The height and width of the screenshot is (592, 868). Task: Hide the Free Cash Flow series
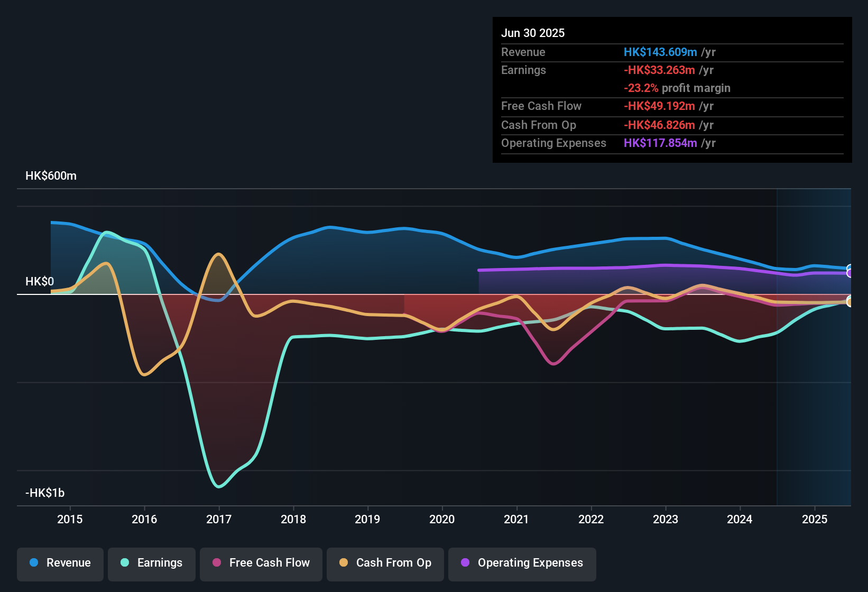pyautogui.click(x=261, y=563)
